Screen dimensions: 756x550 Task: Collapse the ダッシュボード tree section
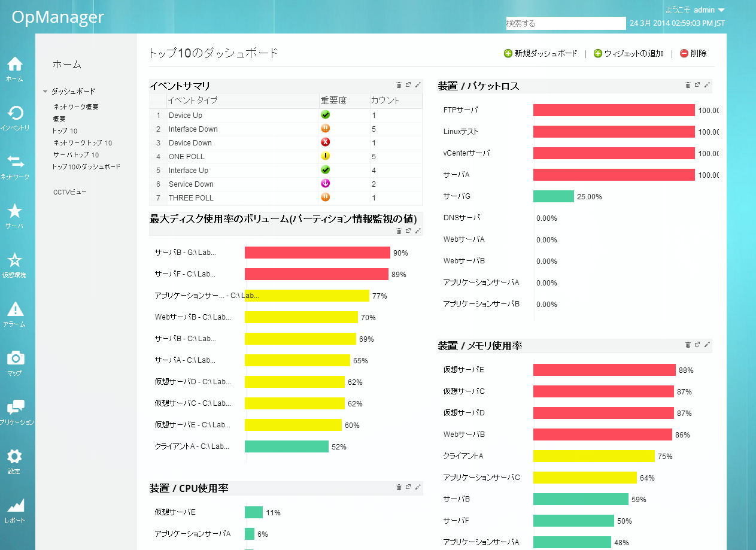coord(45,92)
